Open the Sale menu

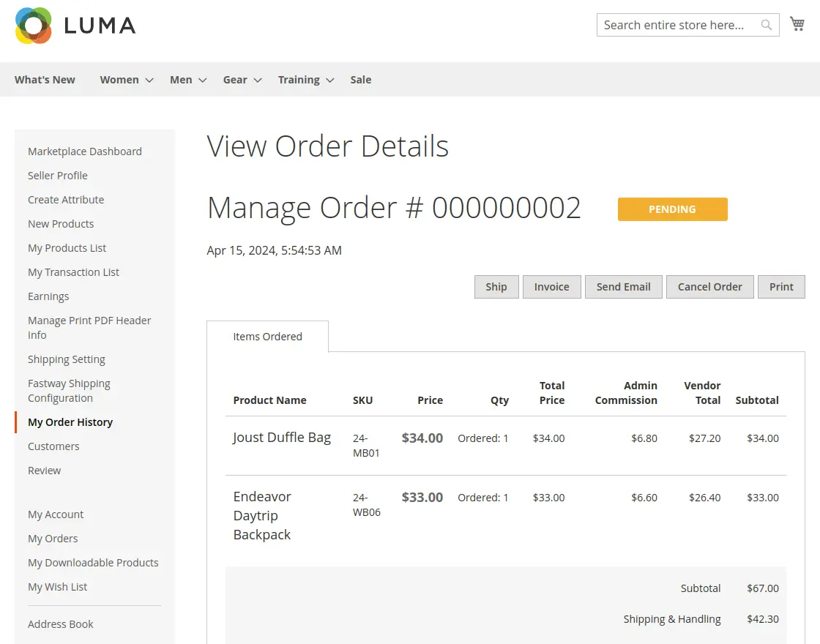click(x=360, y=79)
